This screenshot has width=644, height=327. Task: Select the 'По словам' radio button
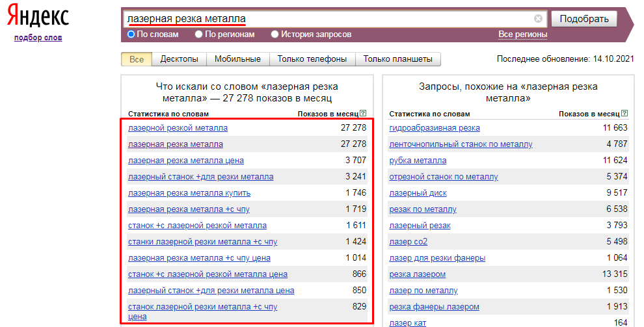click(131, 34)
